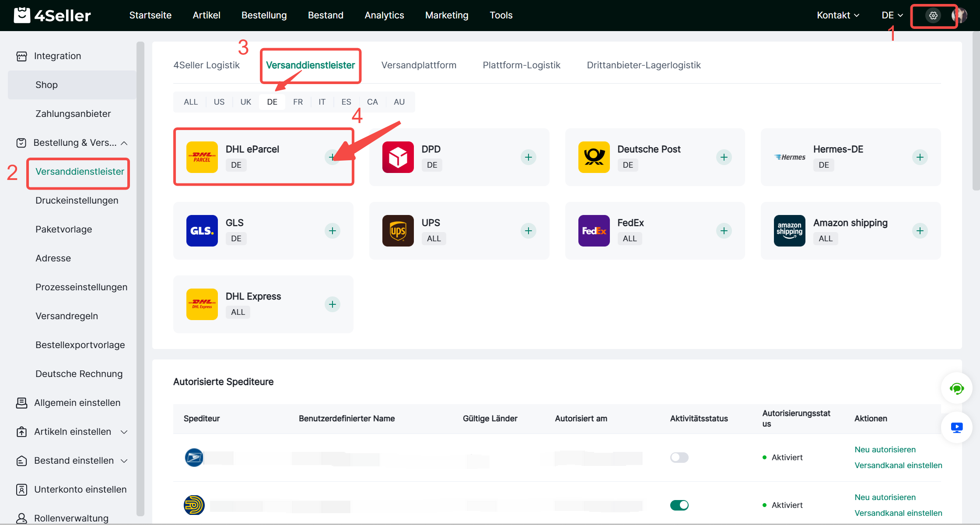Open the green chat support icon
Screen dimensions: 980x525
click(956, 388)
